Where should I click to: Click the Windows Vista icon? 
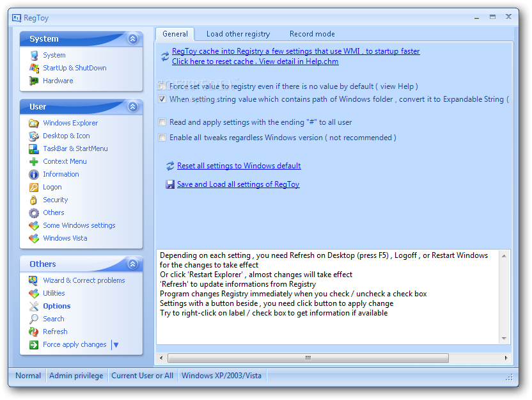pyautogui.click(x=34, y=238)
